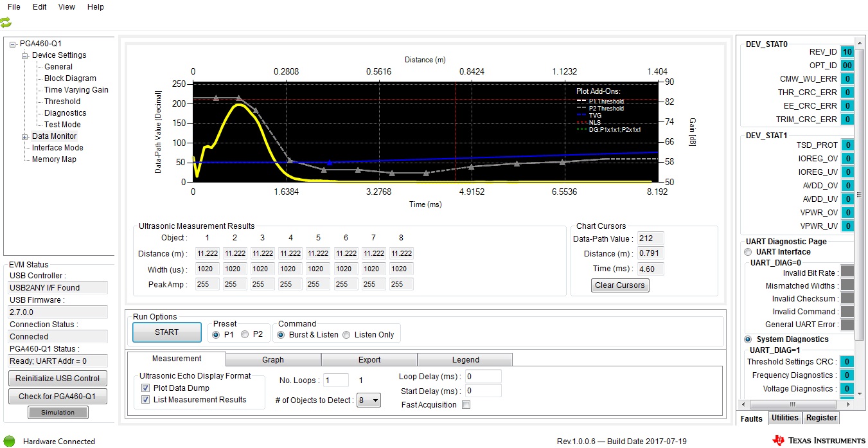Image resolution: width=868 pixels, height=448 pixels.
Task: Click the chart cursor Data-Path Value field
Action: (x=651, y=239)
